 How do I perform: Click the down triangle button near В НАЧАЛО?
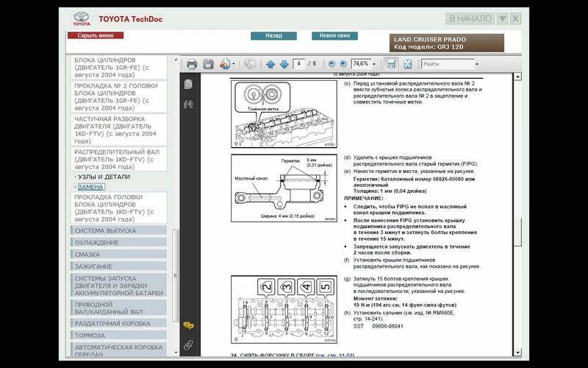(x=502, y=19)
